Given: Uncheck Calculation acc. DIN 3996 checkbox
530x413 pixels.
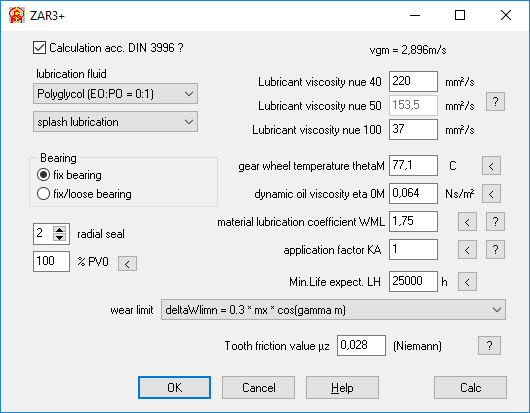Looking at the screenshot, I should click(x=40, y=48).
